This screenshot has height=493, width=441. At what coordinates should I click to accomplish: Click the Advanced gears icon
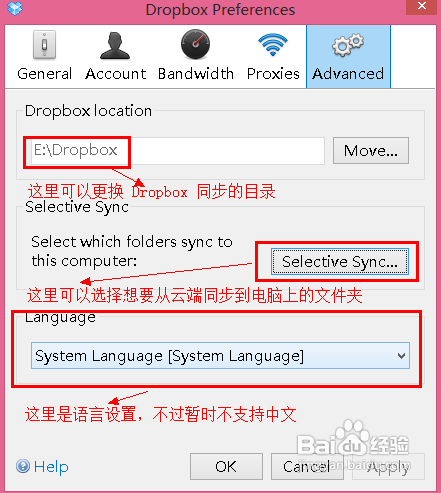point(348,45)
